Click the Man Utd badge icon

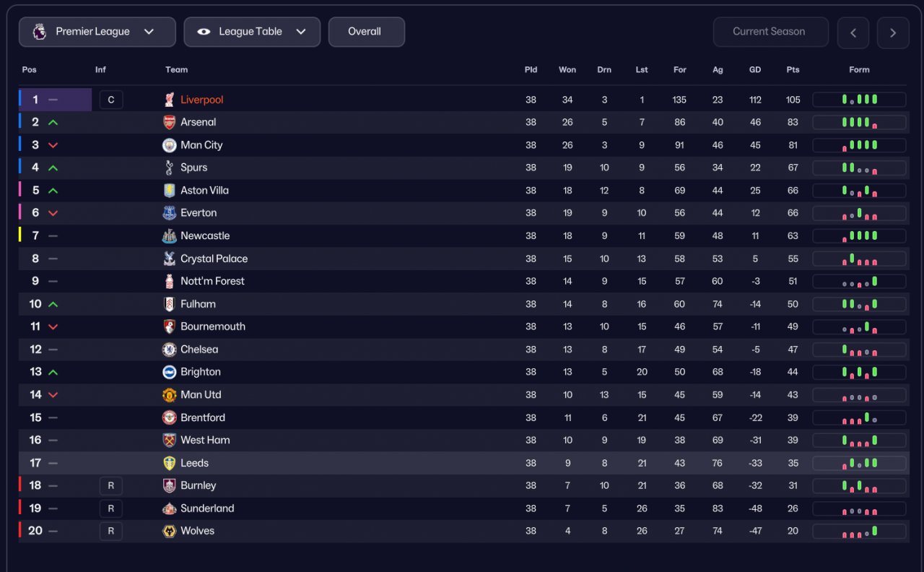(169, 395)
